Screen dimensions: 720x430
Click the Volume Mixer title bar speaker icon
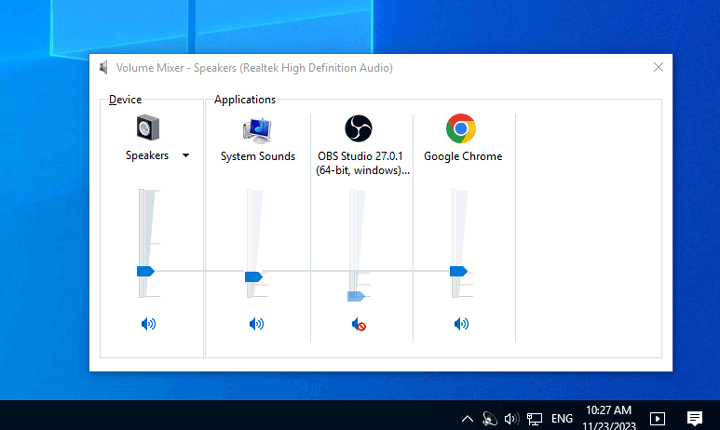click(x=104, y=68)
